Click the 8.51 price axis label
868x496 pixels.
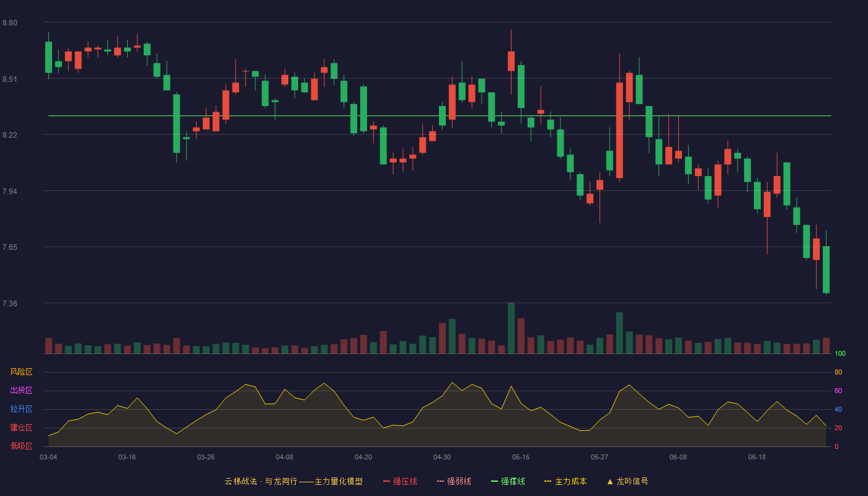10,79
